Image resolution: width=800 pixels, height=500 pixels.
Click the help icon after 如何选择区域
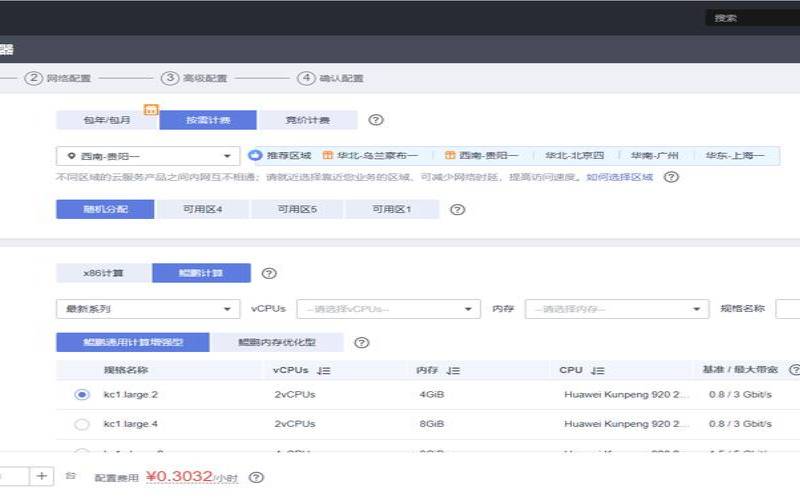point(671,177)
